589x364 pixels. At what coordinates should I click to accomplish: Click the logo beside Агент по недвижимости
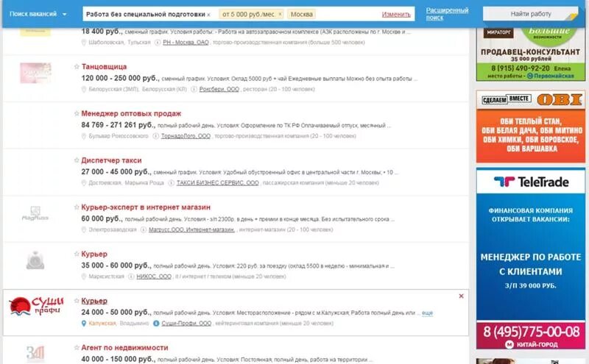pos(35,354)
